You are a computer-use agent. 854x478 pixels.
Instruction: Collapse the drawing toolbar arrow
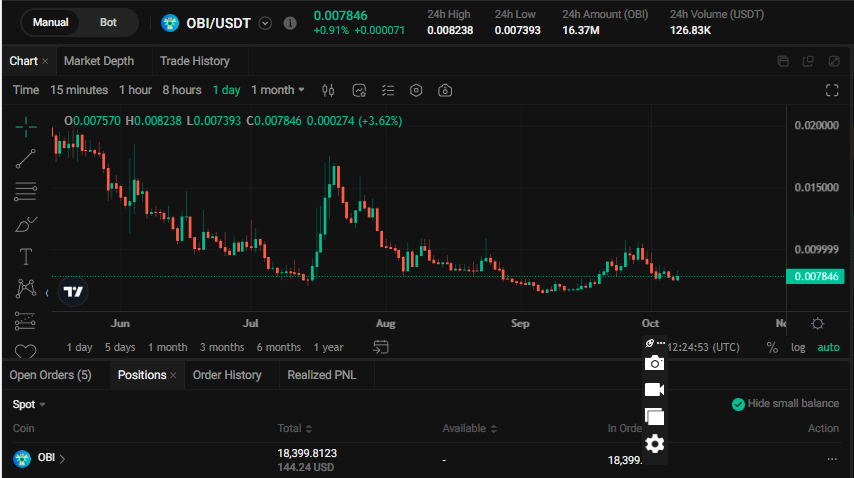[x=47, y=293]
